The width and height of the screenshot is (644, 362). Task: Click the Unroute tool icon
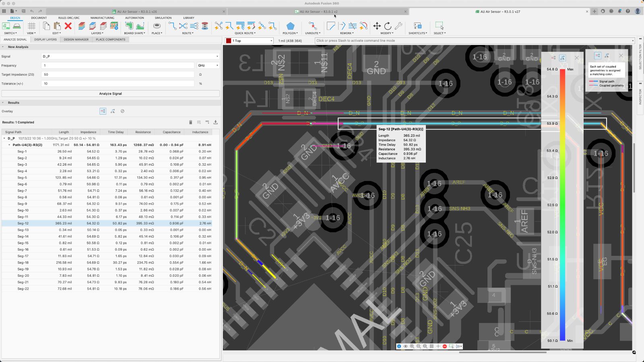tap(312, 26)
